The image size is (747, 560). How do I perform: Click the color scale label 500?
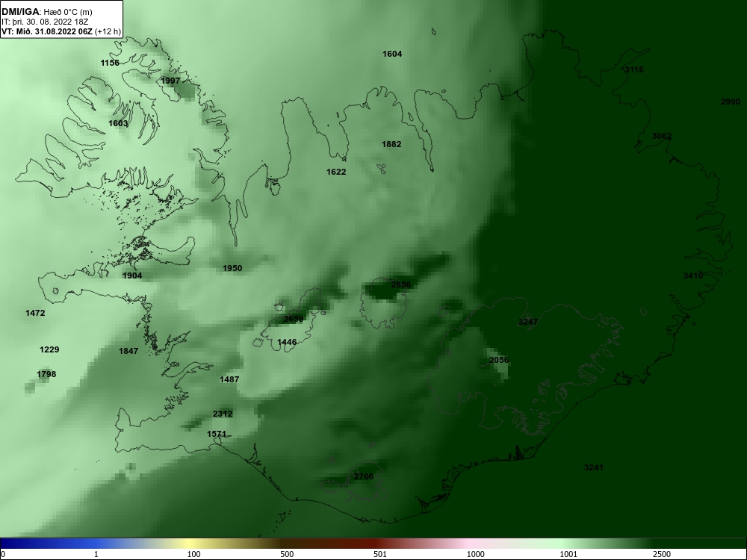pyautogui.click(x=287, y=554)
